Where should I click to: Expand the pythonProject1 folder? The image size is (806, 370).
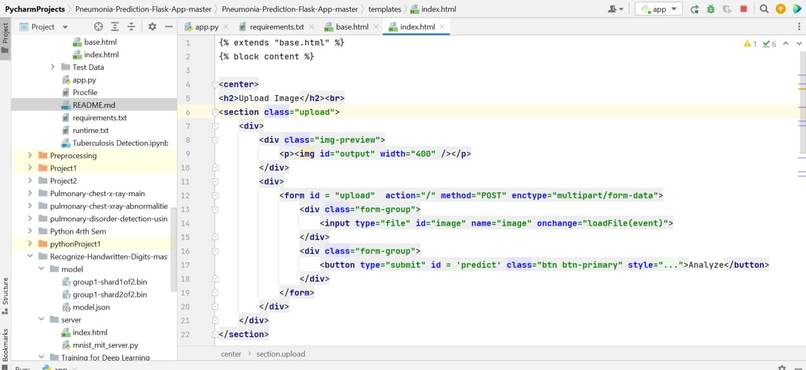tap(30, 244)
